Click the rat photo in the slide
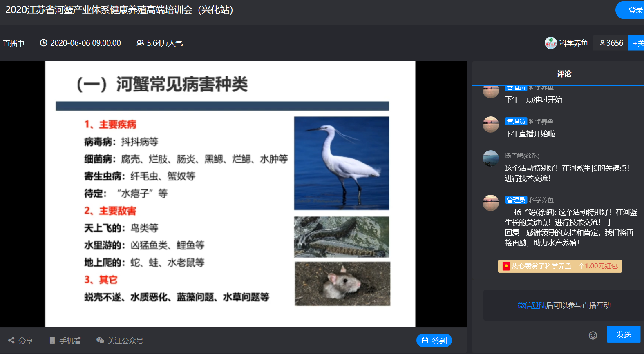 tap(342, 284)
